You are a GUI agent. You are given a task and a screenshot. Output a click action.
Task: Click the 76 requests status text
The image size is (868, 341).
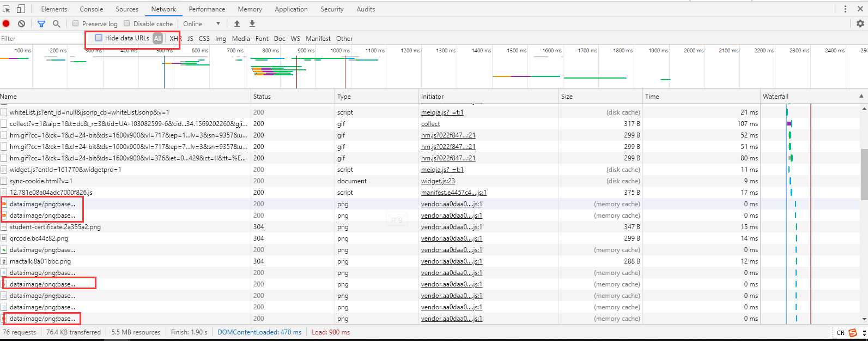click(20, 332)
